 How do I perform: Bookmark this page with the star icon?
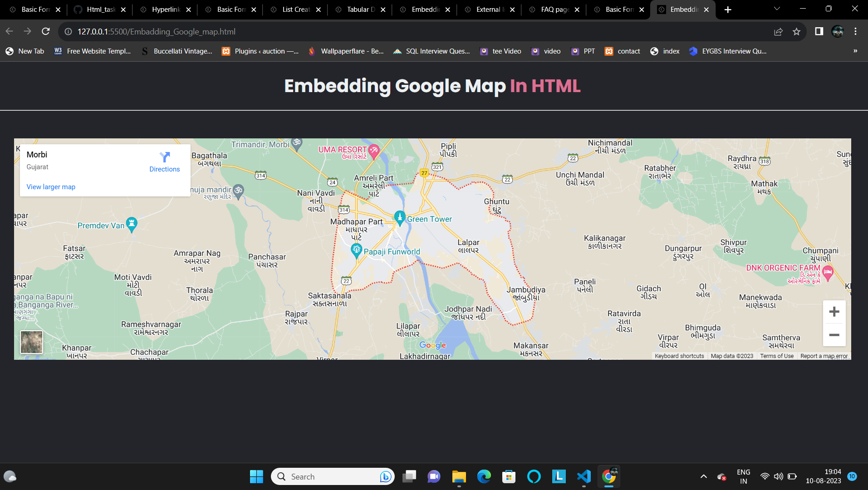click(x=797, y=31)
